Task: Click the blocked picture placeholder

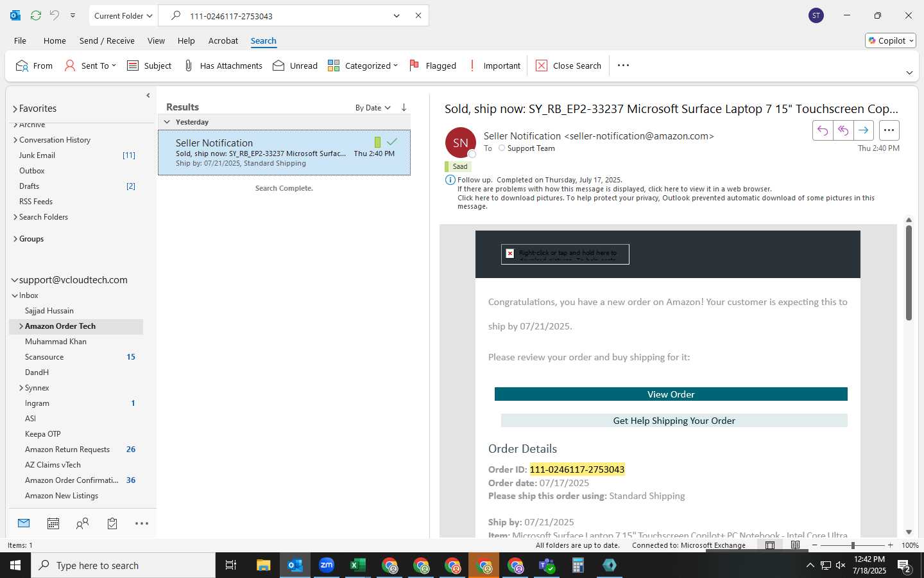Action: 565,254
